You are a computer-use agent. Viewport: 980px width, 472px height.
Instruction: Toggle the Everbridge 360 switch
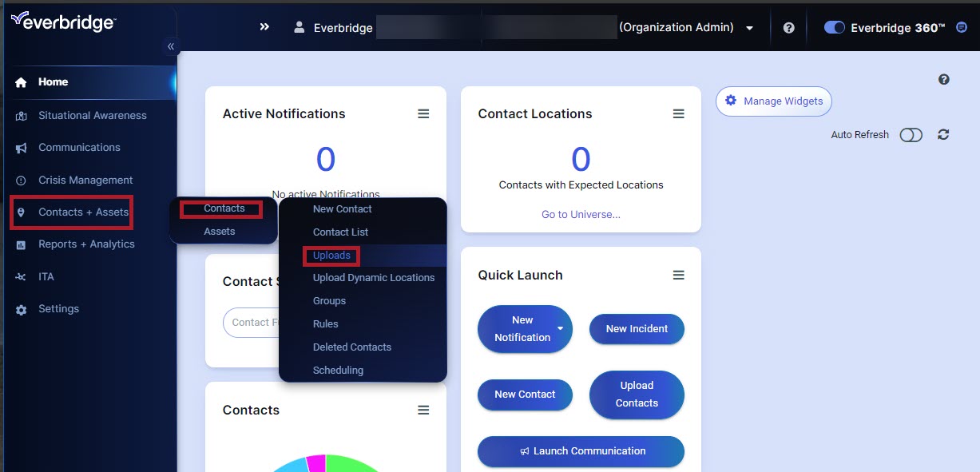(x=835, y=27)
